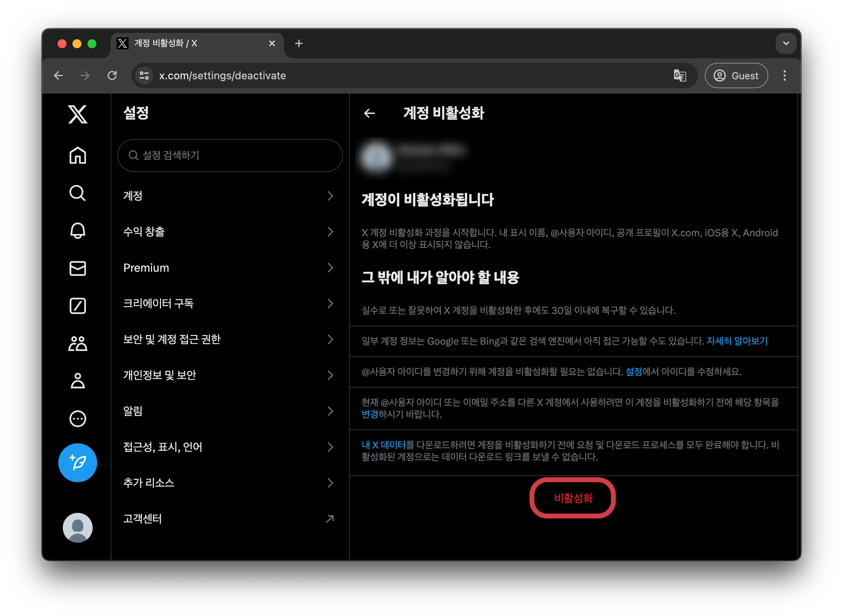Open Explore via magnifier sidebar icon

pyautogui.click(x=78, y=193)
